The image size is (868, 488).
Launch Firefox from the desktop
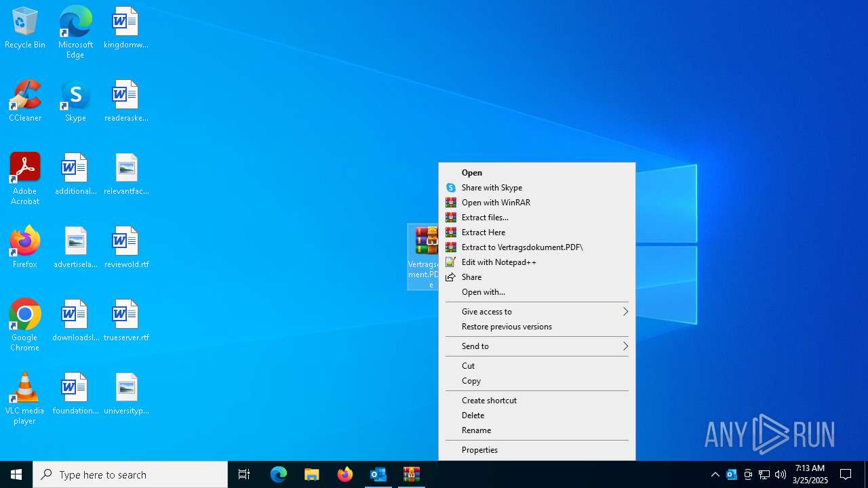pos(25,248)
